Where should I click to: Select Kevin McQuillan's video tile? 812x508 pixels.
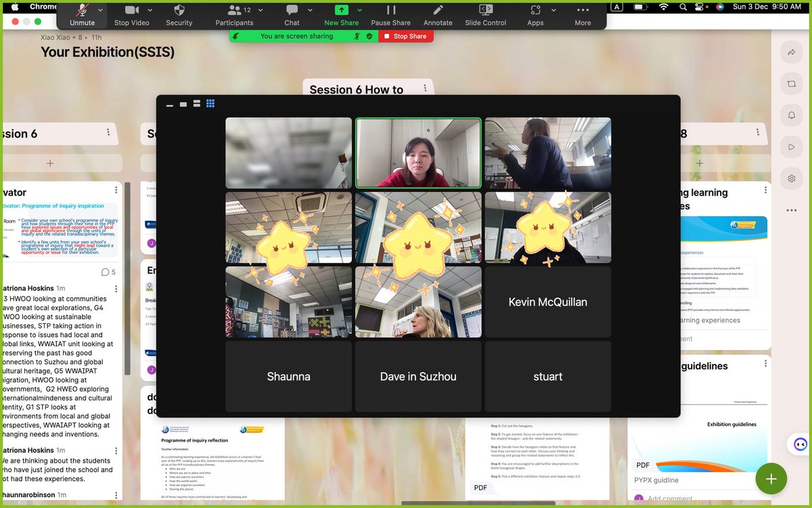click(x=547, y=301)
